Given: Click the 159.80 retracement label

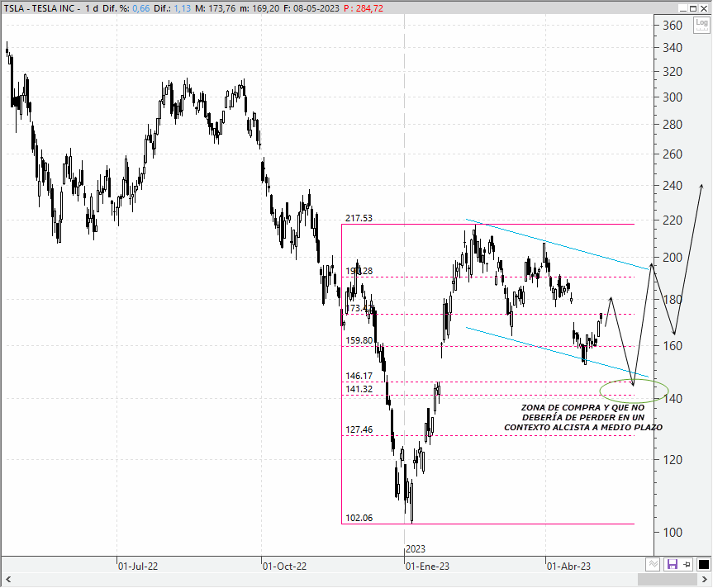Looking at the screenshot, I should (359, 340).
